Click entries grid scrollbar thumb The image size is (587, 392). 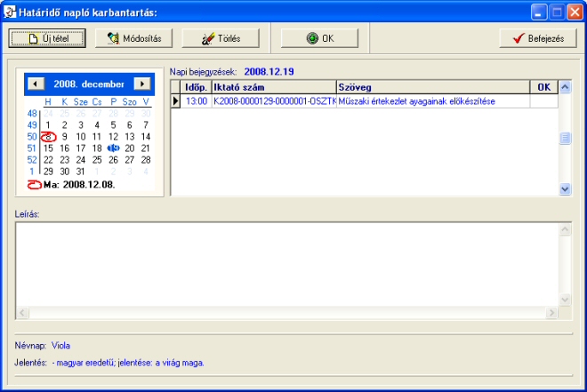565,138
